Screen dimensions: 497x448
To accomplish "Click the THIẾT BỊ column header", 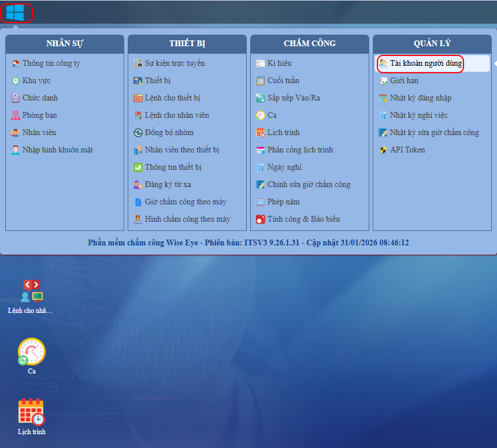I will tap(187, 44).
